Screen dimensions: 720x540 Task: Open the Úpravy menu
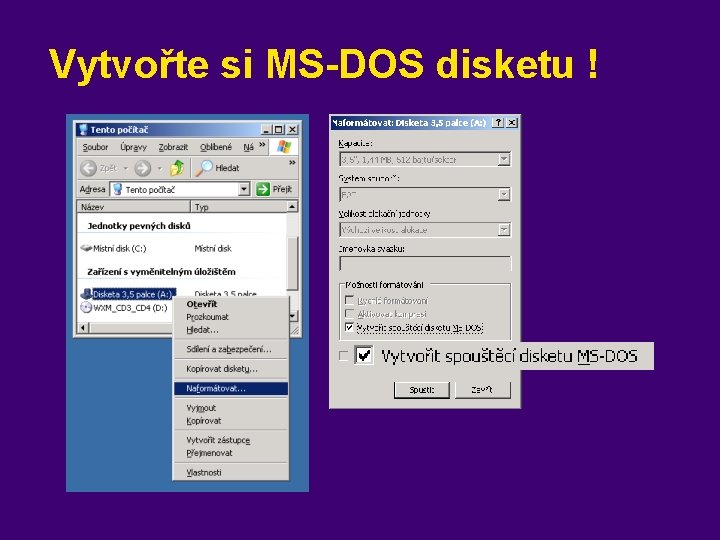tap(133, 147)
